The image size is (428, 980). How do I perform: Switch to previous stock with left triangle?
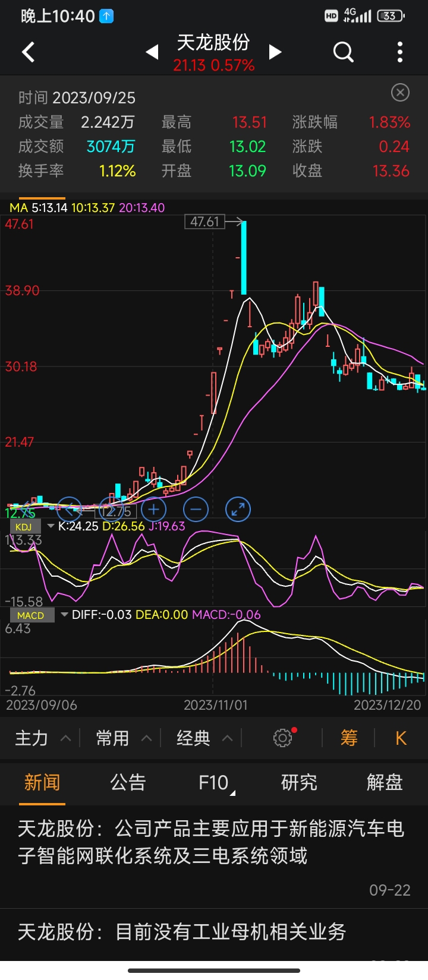coord(152,52)
